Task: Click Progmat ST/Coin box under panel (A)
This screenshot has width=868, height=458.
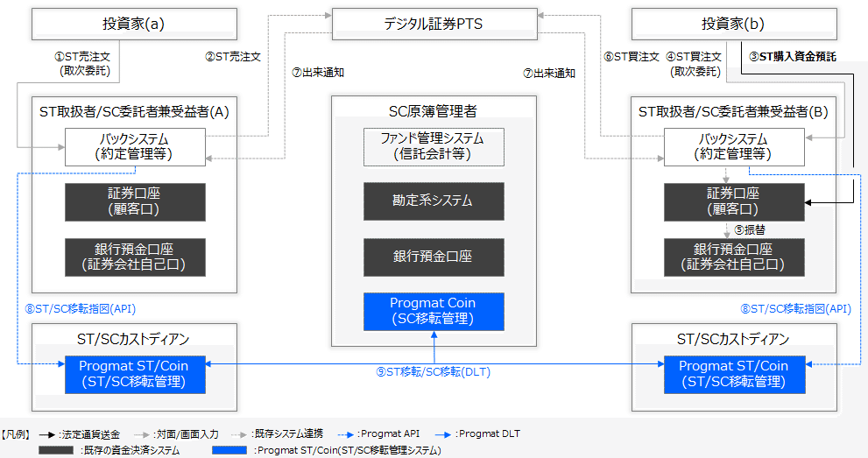Action: (135, 375)
